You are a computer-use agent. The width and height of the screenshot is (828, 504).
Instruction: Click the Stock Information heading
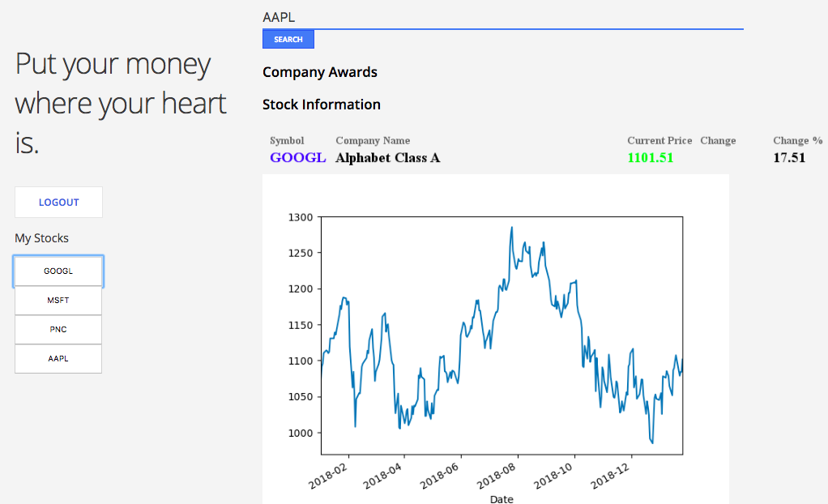point(322,105)
